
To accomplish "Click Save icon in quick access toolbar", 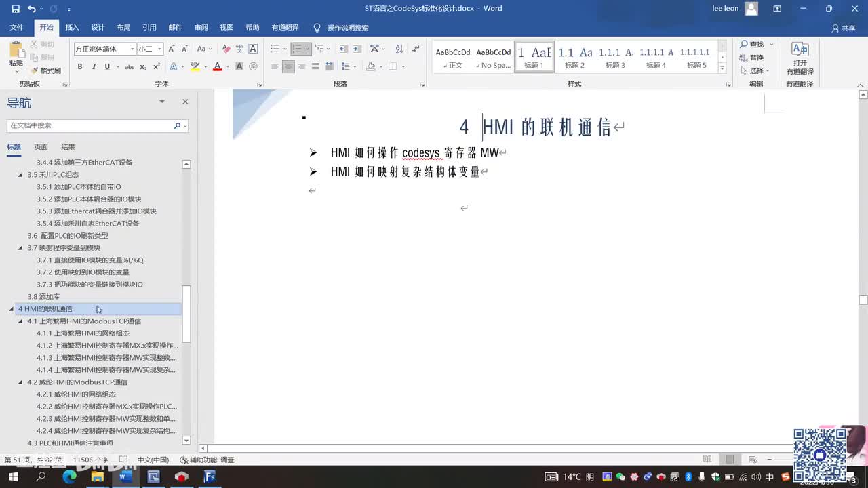I will (x=16, y=9).
